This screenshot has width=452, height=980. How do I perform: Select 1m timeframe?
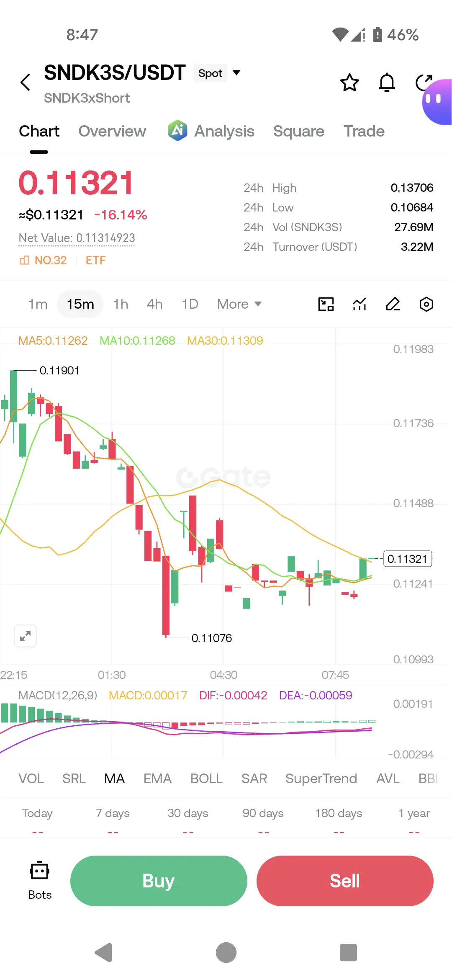tap(38, 304)
